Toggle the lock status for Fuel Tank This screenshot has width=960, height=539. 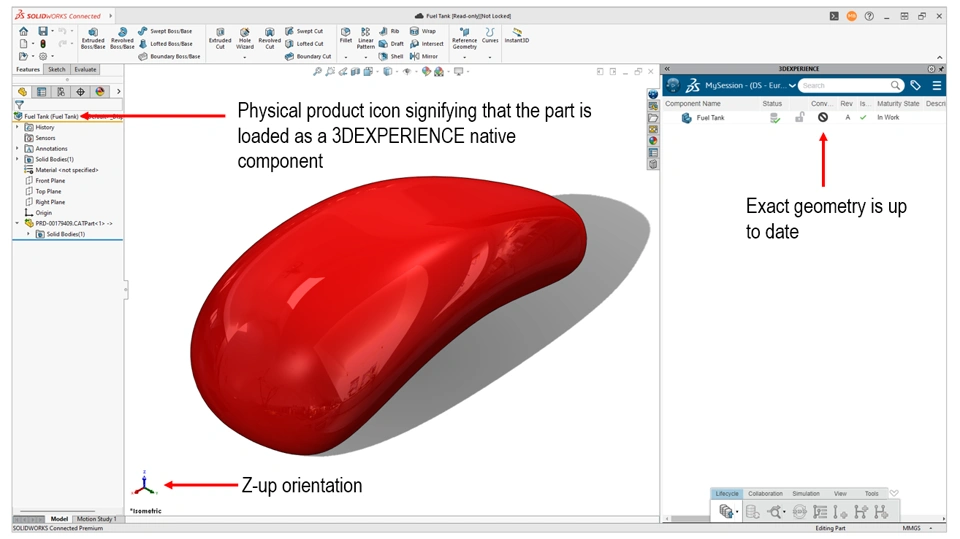click(800, 117)
